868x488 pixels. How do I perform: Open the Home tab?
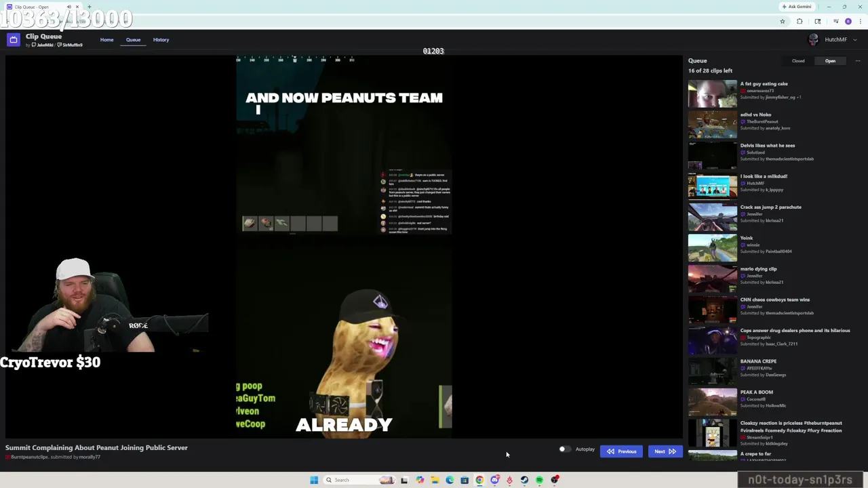106,40
